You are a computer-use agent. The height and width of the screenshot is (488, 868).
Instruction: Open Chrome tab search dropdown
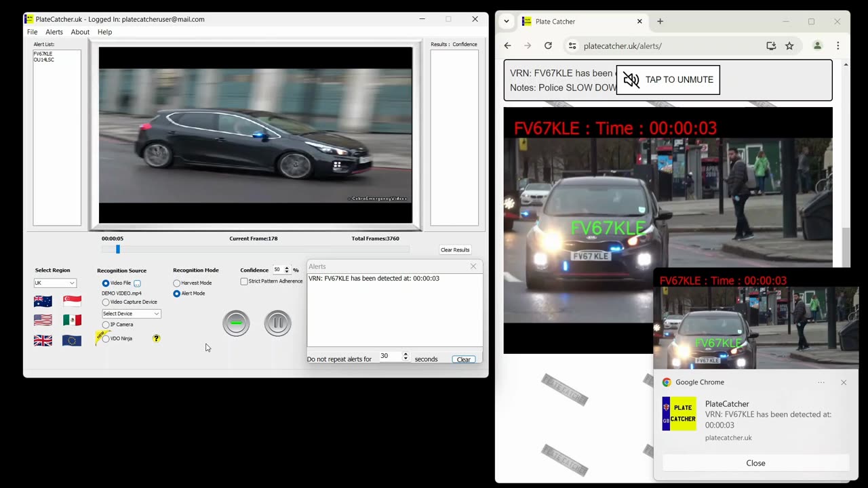507,21
